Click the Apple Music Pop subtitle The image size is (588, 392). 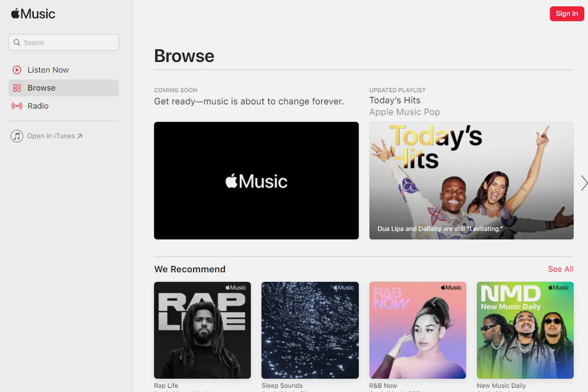click(x=405, y=112)
